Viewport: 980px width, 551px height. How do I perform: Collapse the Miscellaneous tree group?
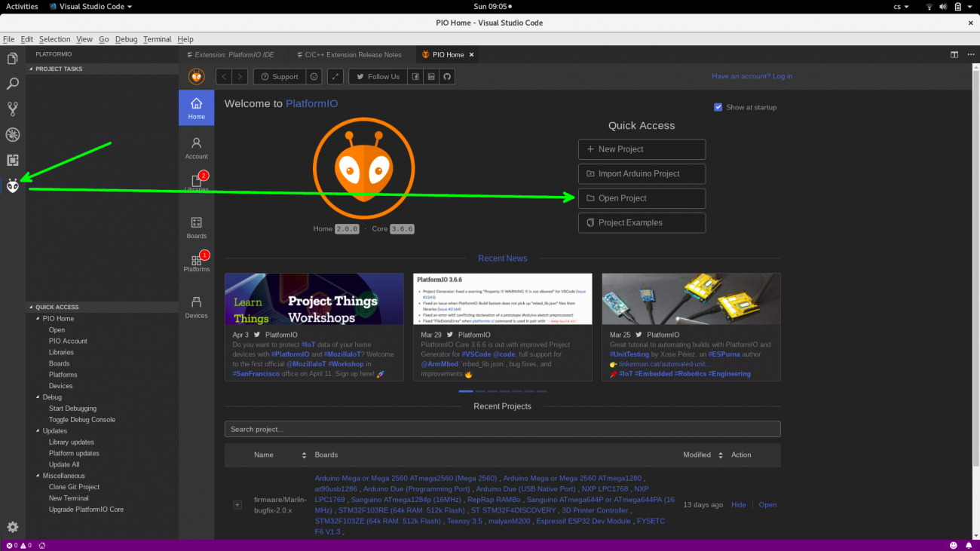coord(38,476)
